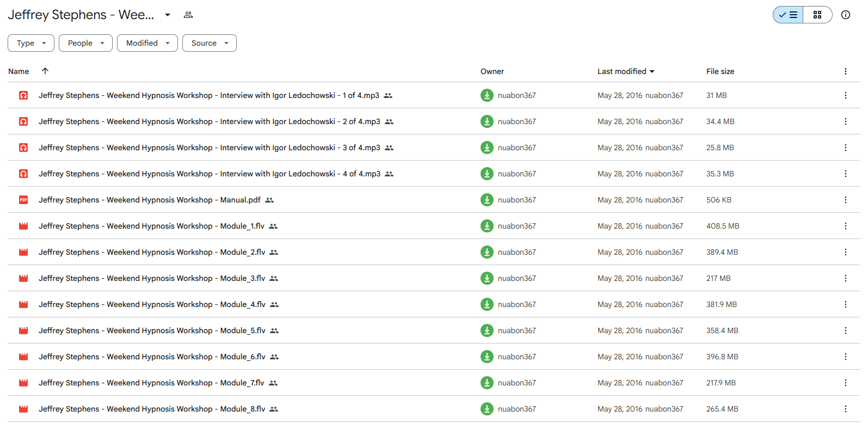Open Interview with Igor Ledochowski 3 of 4.mp3
This screenshot has height=429, width=868.
point(210,148)
